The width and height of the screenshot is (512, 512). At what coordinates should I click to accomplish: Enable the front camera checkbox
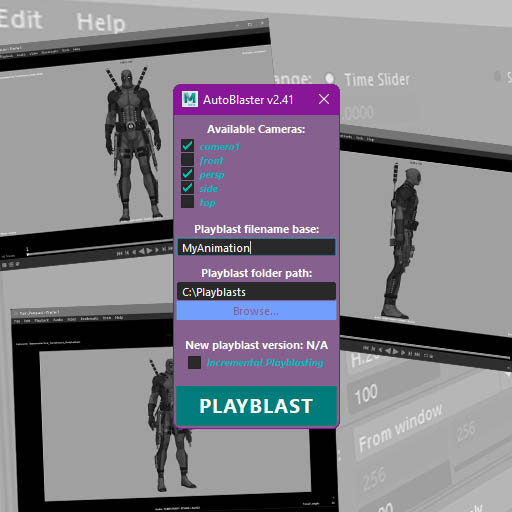[187, 160]
